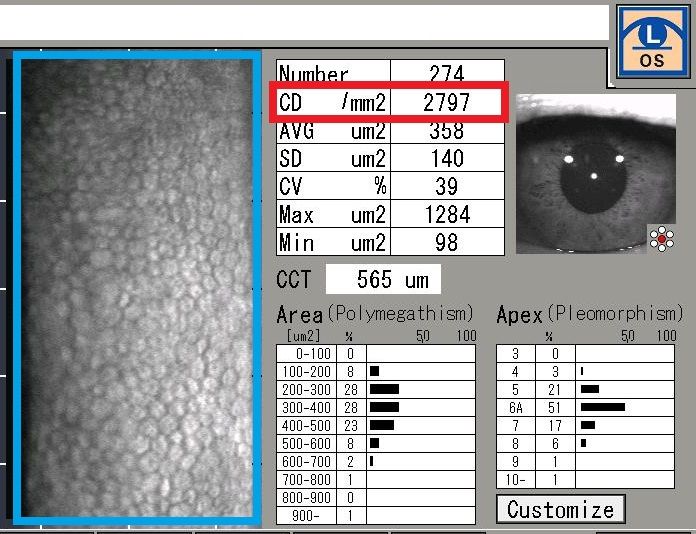Click the apex 8 percentage 6
This screenshot has width=696, height=534.
point(555,444)
